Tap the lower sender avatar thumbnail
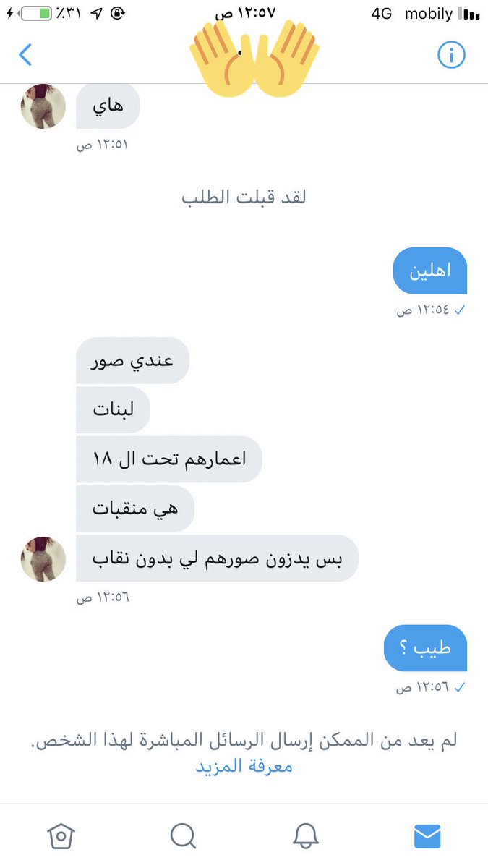 pyautogui.click(x=43, y=558)
